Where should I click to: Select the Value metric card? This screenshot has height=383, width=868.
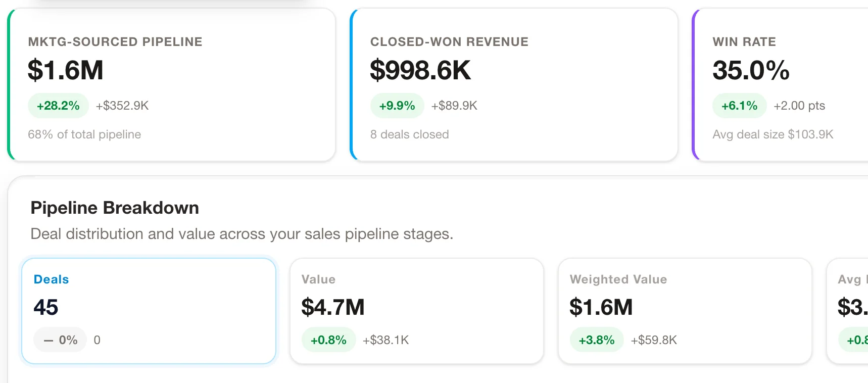[417, 311]
